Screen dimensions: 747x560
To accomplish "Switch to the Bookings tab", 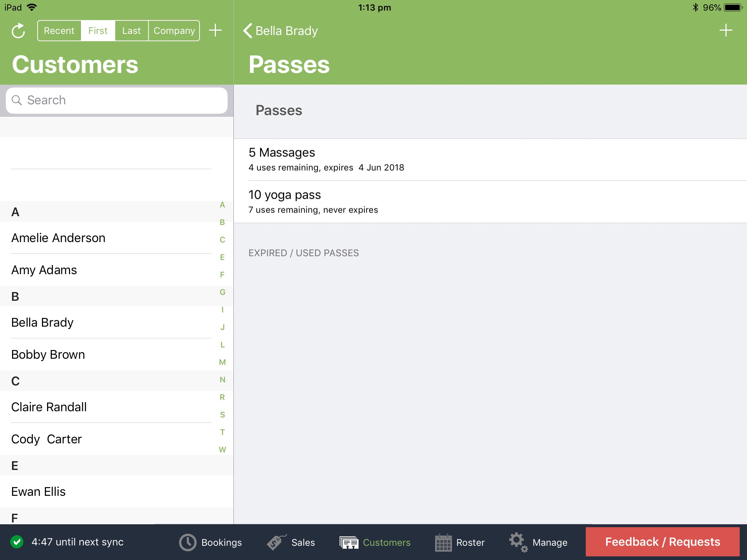I will (x=212, y=542).
